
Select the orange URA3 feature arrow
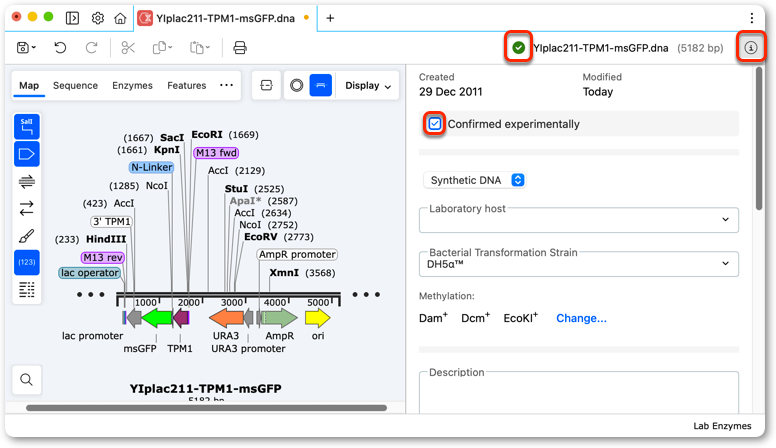tap(226, 318)
